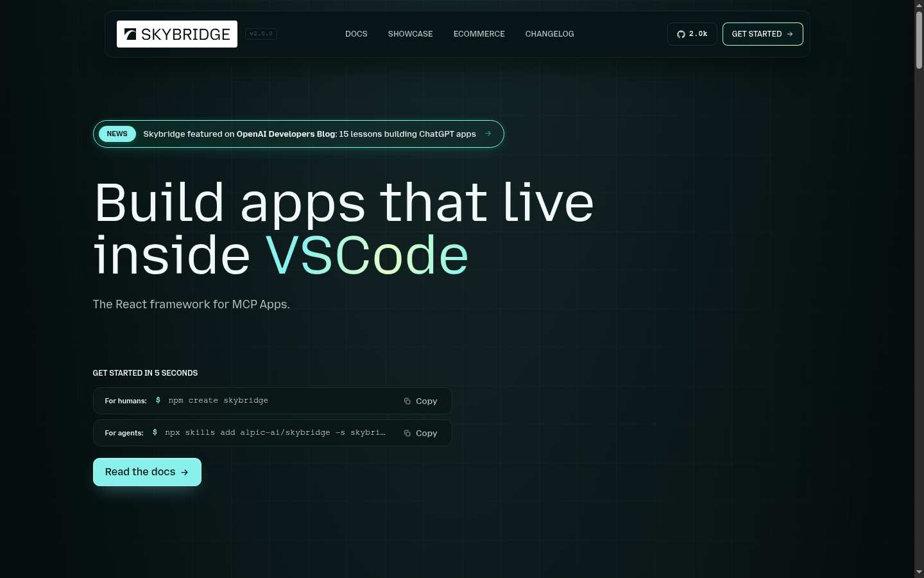Click the arrow icon in news banner

click(x=488, y=134)
